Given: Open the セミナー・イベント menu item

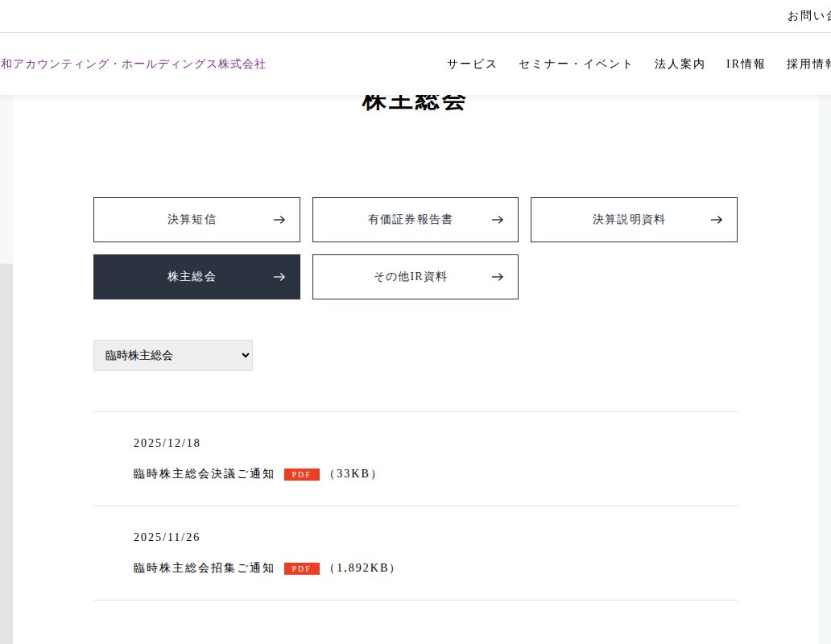Looking at the screenshot, I should [x=576, y=64].
